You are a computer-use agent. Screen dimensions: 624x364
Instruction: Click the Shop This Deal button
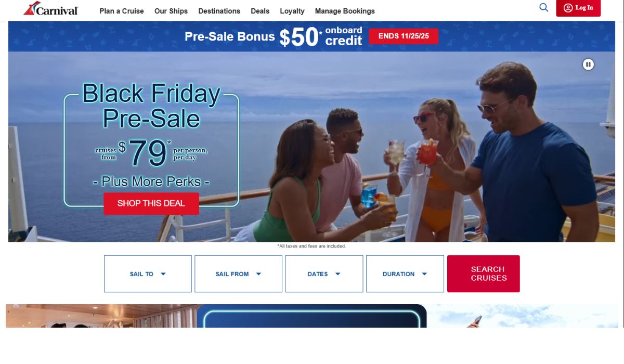click(151, 203)
